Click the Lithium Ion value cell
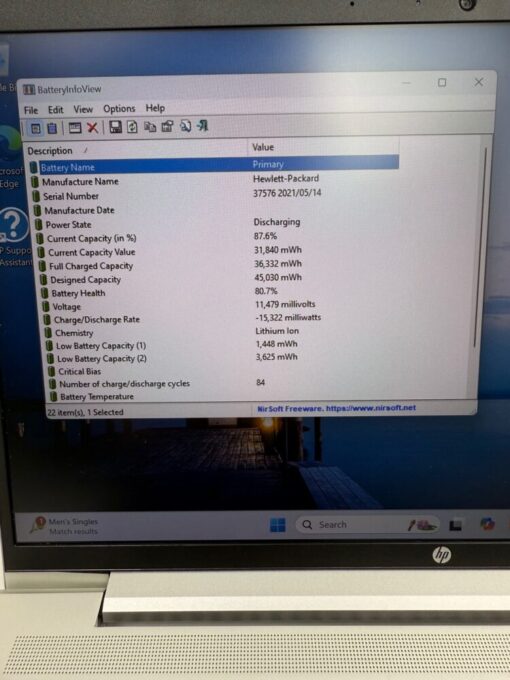510x680 pixels. tap(277, 331)
